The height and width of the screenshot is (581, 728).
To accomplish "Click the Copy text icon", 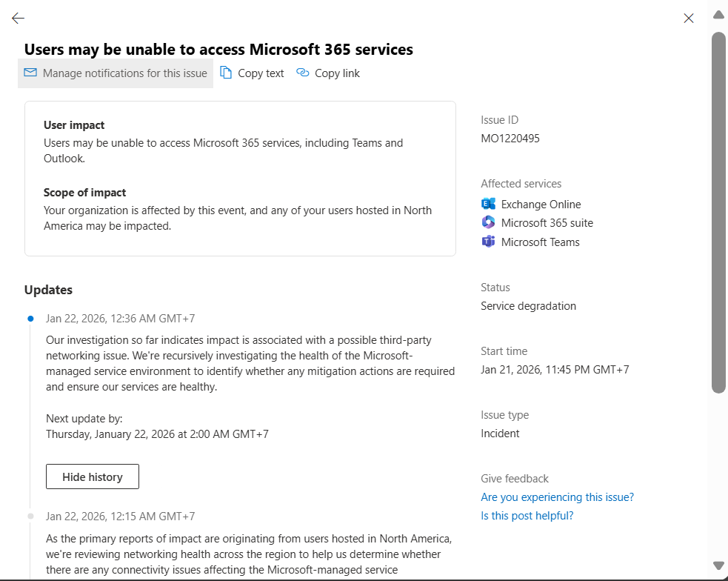I will tap(226, 73).
